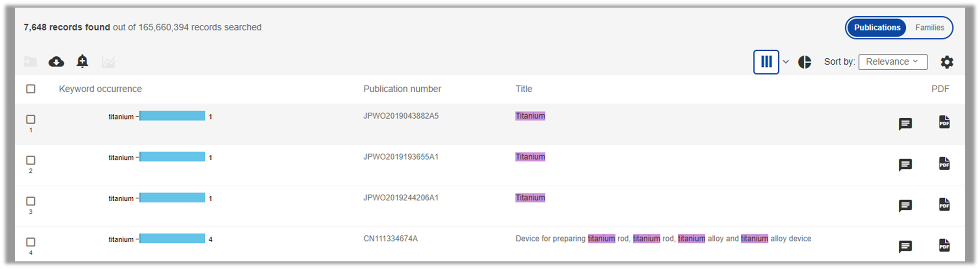The height and width of the screenshot is (269, 980).
Task: Switch to the Families tab
Action: pos(930,28)
